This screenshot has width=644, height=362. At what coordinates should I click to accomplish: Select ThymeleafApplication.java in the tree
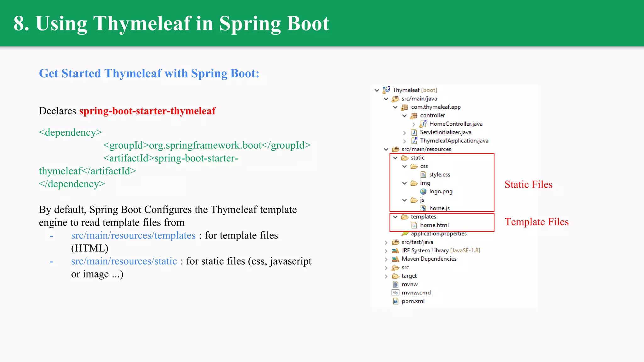tap(454, 141)
